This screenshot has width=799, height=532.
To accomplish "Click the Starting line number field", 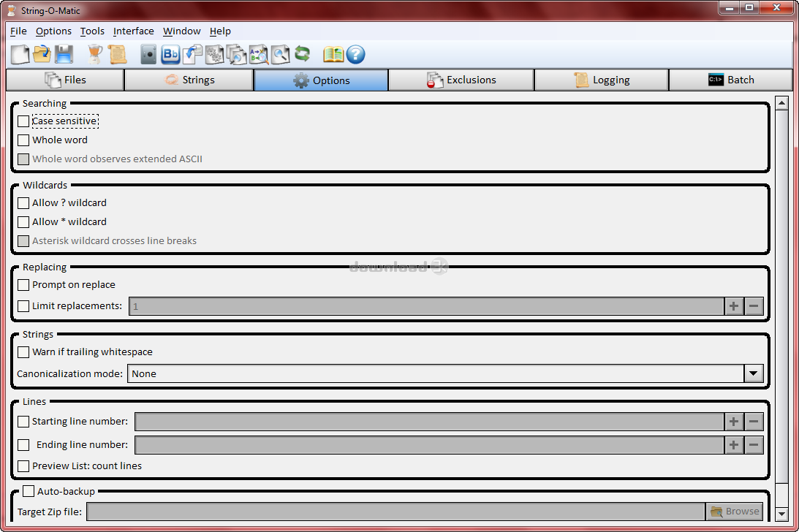I will click(x=430, y=422).
